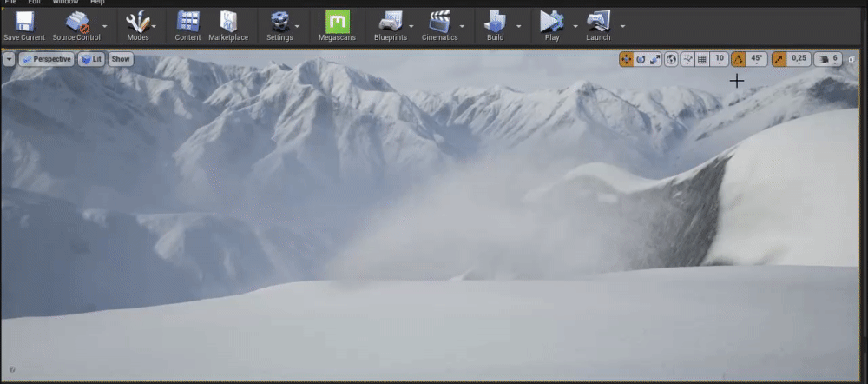Expand the Build options dropdown arrow
The height and width of the screenshot is (384, 868).
(519, 26)
